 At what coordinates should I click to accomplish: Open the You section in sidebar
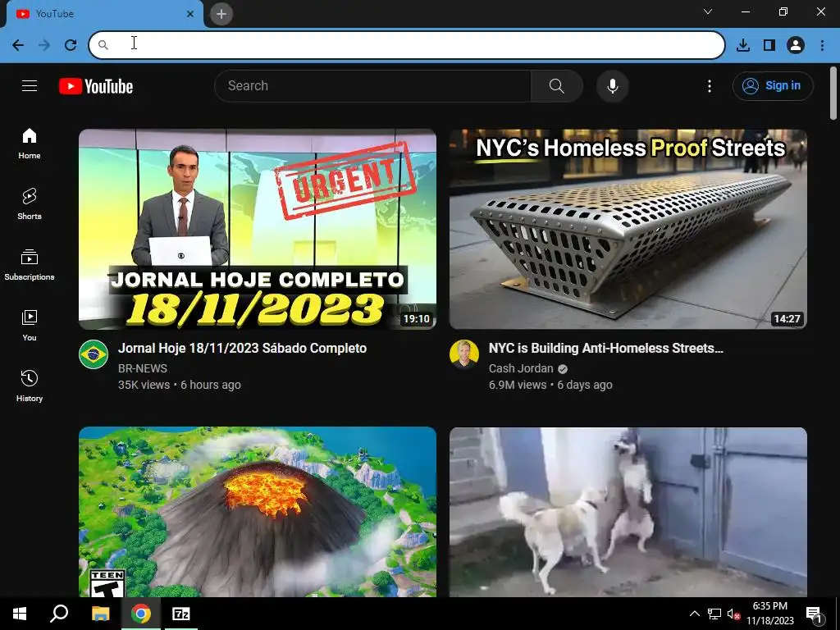coord(30,325)
